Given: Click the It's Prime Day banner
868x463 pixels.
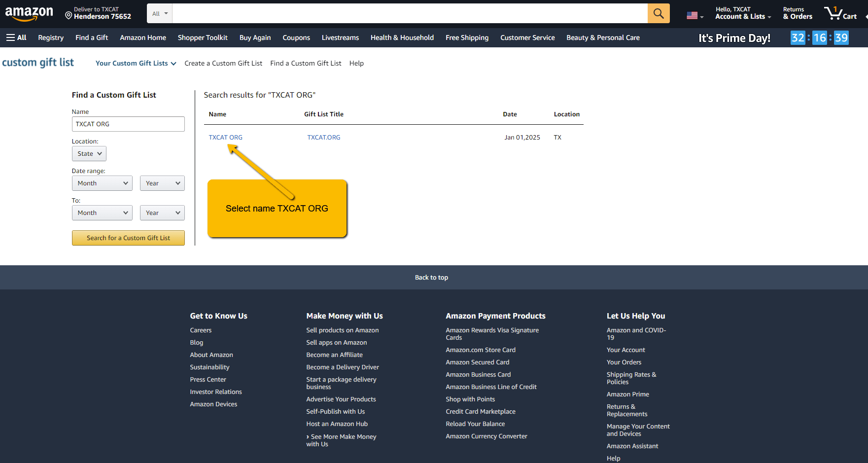Looking at the screenshot, I should [x=734, y=38].
